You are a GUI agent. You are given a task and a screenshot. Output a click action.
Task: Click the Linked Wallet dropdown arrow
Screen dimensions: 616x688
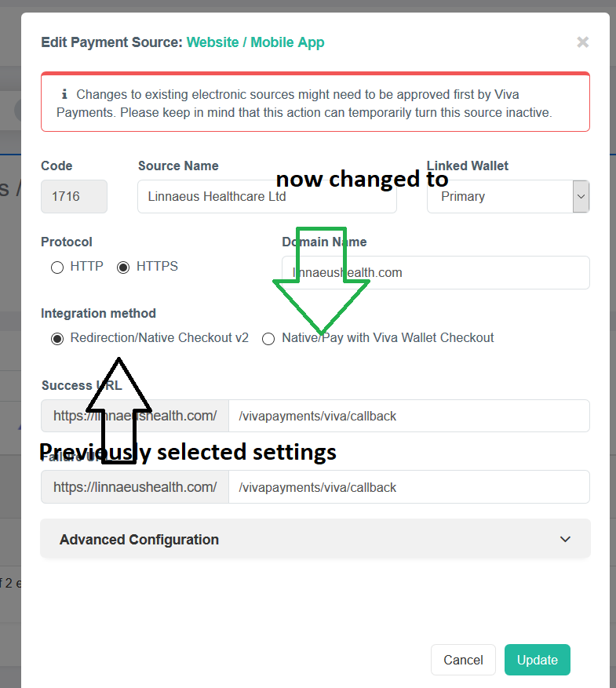click(x=581, y=196)
